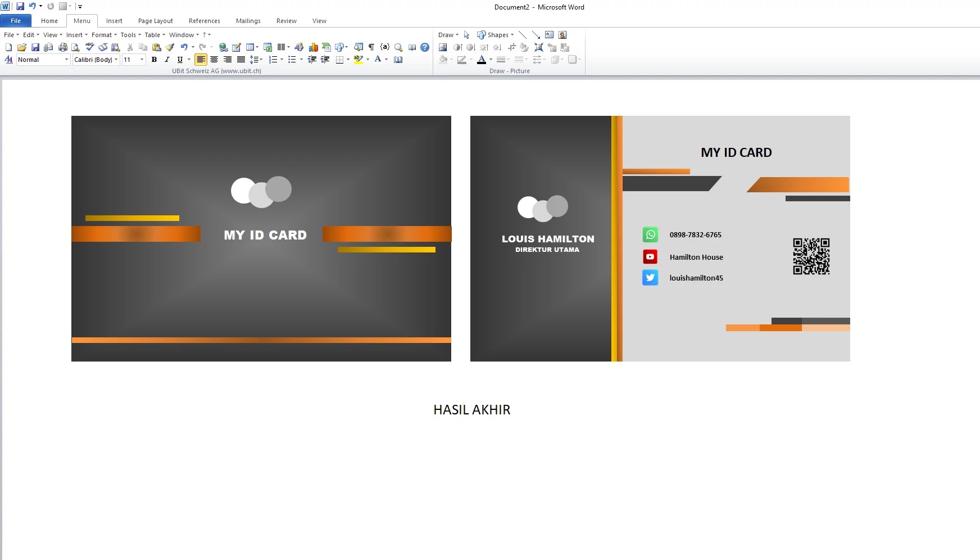The image size is (980, 560).
Task: Open the classic Format menu dropdown
Action: pos(105,35)
